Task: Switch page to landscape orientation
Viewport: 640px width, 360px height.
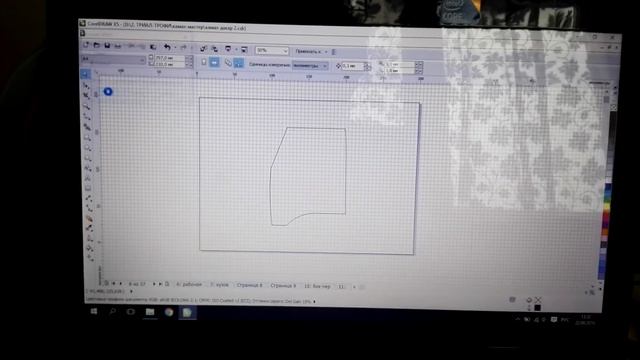Action: point(214,62)
